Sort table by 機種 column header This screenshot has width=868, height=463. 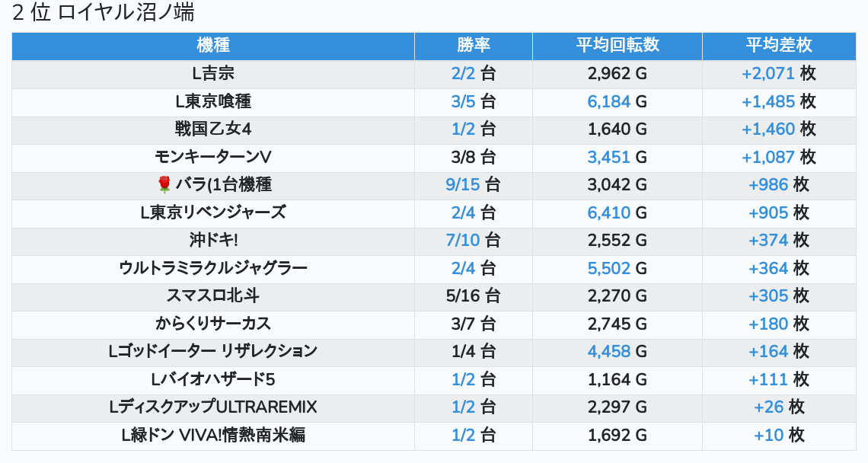(x=213, y=46)
